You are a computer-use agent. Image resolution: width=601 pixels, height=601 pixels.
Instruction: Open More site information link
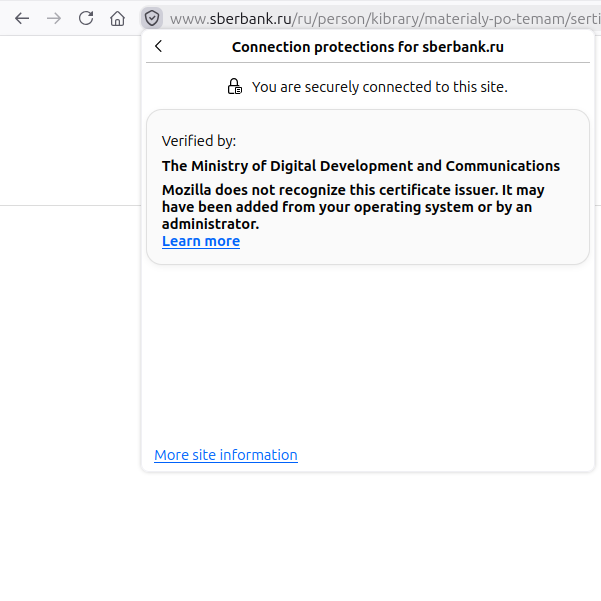coord(226,455)
